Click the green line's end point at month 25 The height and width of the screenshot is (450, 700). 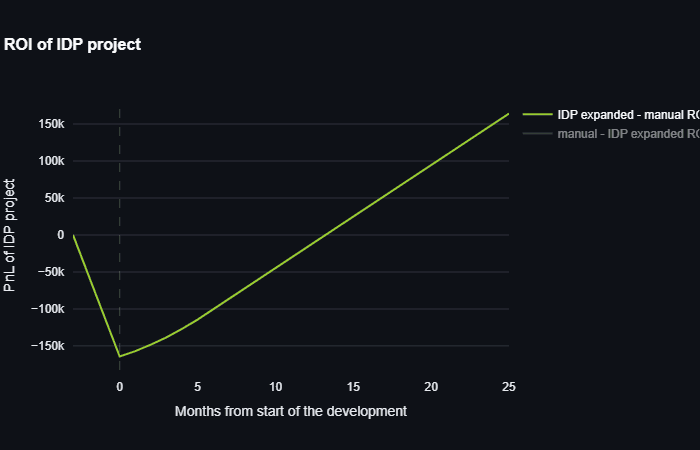[508, 114]
